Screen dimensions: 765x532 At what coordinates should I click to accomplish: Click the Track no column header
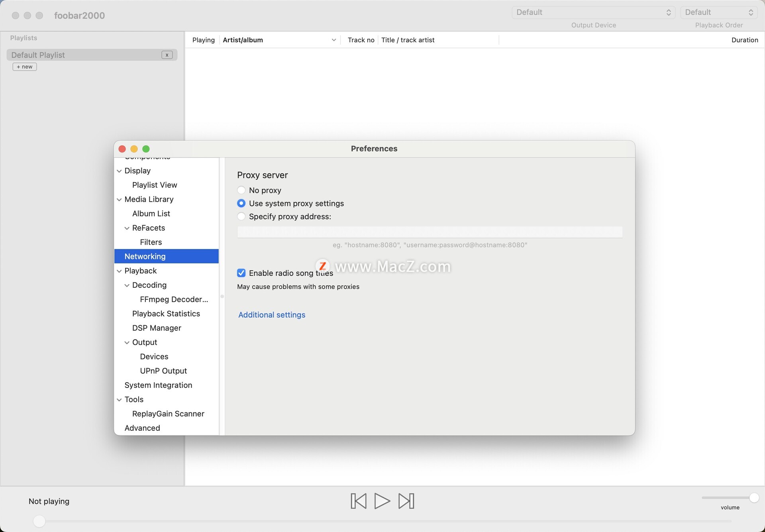(x=361, y=40)
